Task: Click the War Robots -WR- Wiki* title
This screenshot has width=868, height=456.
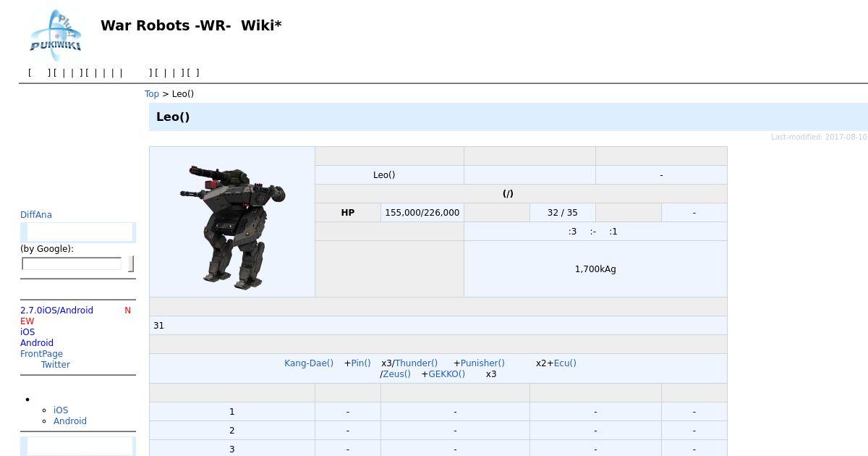Action: (x=191, y=25)
